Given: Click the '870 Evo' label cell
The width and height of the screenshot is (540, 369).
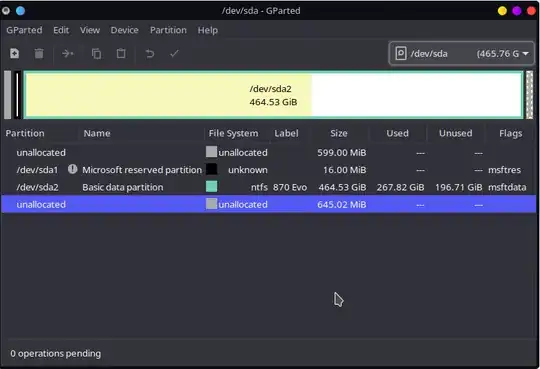Looking at the screenshot, I should point(290,187).
